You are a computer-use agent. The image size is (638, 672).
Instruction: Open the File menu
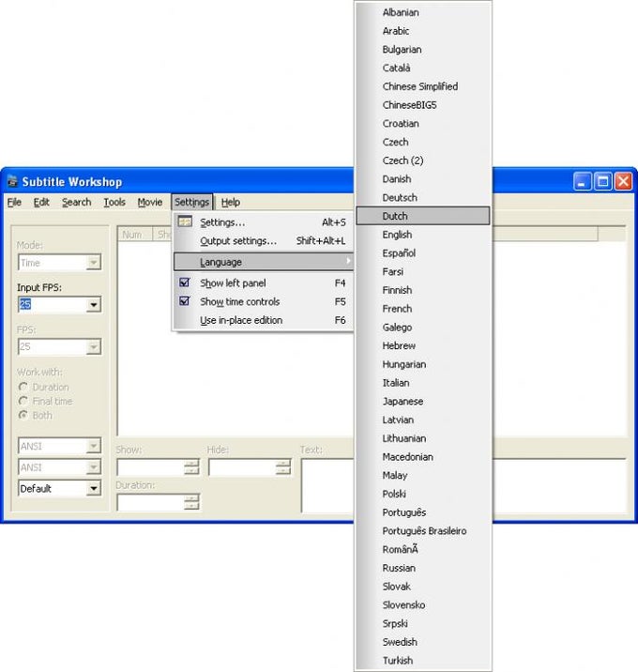pyautogui.click(x=14, y=202)
